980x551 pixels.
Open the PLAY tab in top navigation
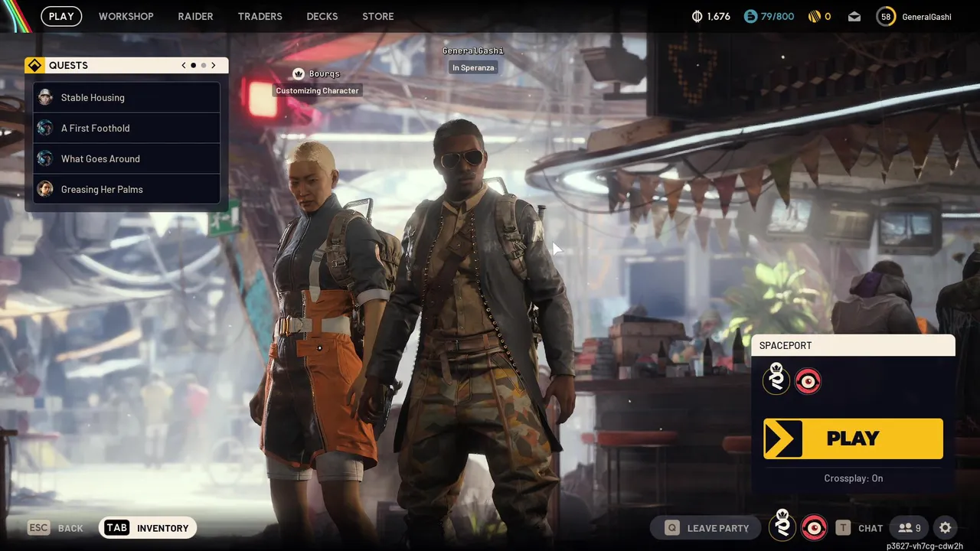61,16
